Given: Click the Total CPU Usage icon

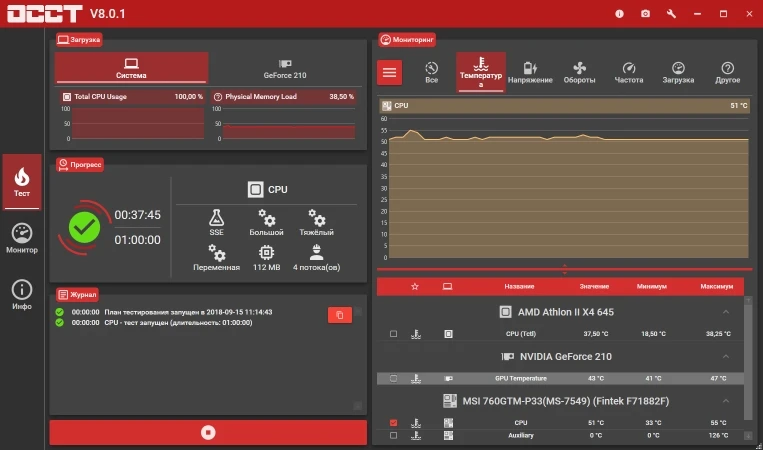Looking at the screenshot, I should click(67, 97).
